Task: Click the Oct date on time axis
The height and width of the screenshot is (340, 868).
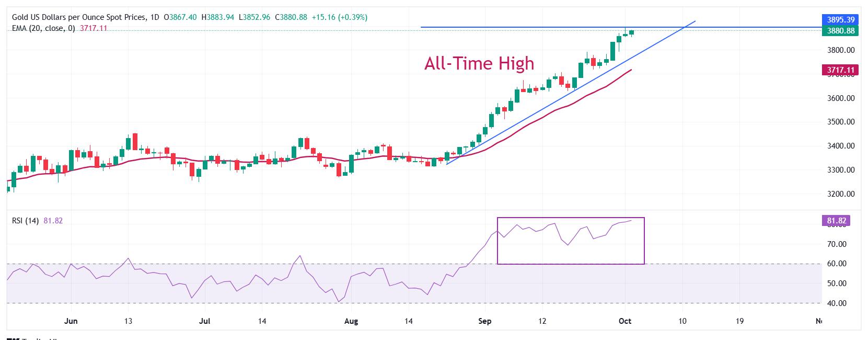Action: coord(625,321)
